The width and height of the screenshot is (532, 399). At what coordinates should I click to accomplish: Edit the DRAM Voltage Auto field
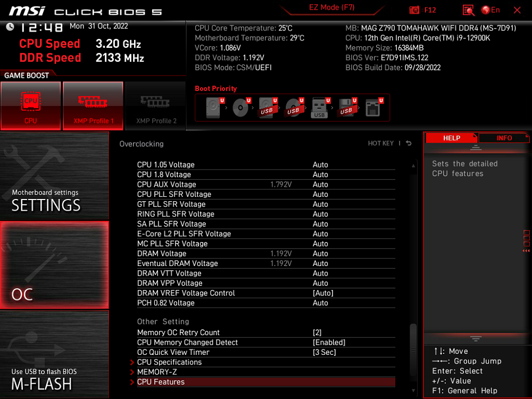pos(320,253)
